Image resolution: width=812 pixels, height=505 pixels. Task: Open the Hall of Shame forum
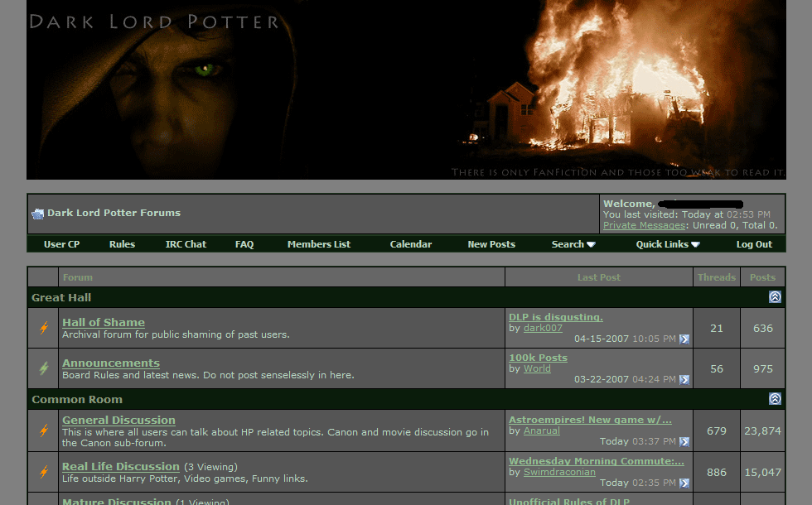pos(104,322)
